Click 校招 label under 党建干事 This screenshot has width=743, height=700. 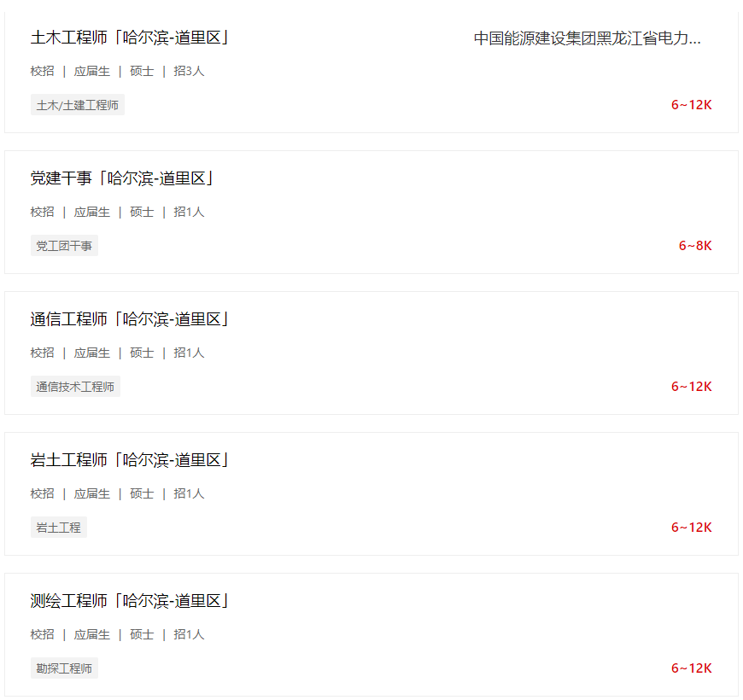[x=43, y=213]
